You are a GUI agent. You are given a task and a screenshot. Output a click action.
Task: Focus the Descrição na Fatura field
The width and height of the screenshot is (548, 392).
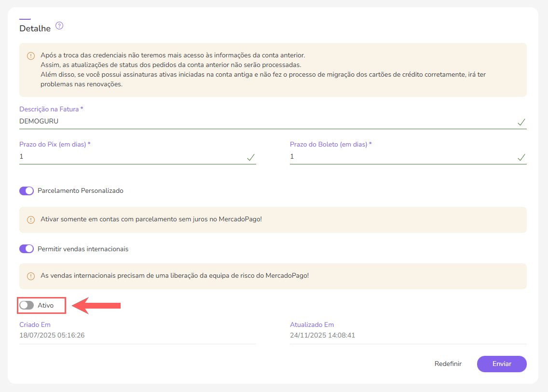pyautogui.click(x=260, y=122)
